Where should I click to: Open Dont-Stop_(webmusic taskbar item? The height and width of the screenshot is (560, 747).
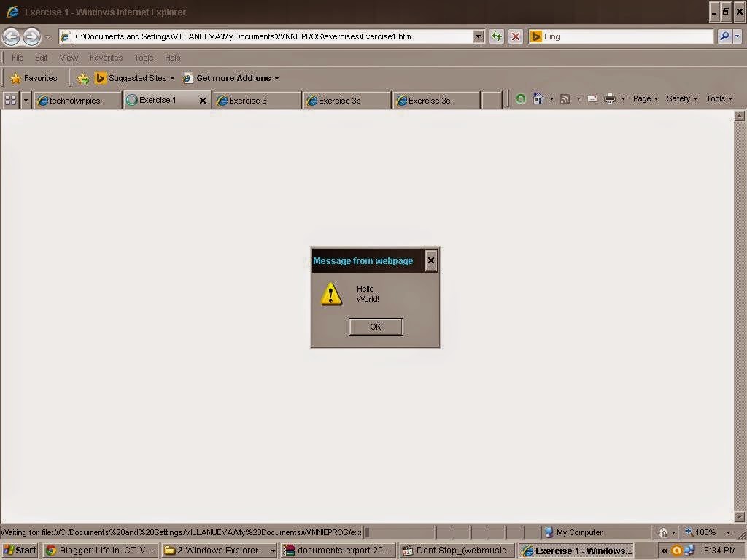click(x=457, y=551)
